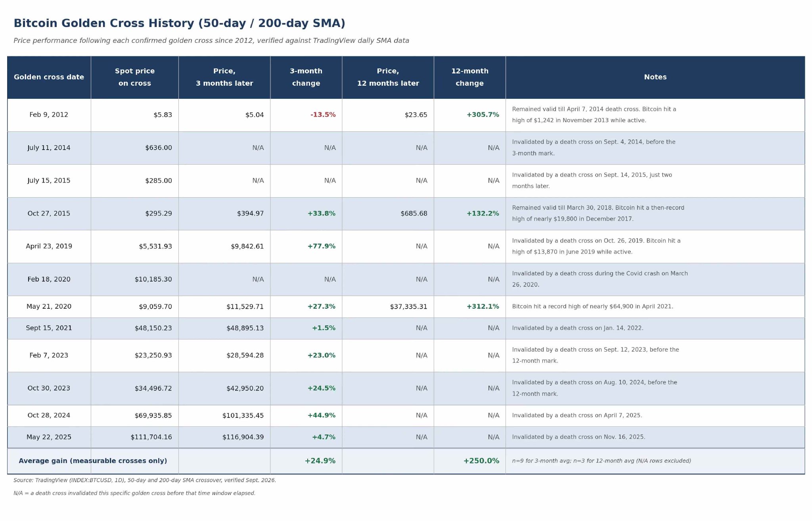Select the red '-13.5%' change value

(x=323, y=115)
